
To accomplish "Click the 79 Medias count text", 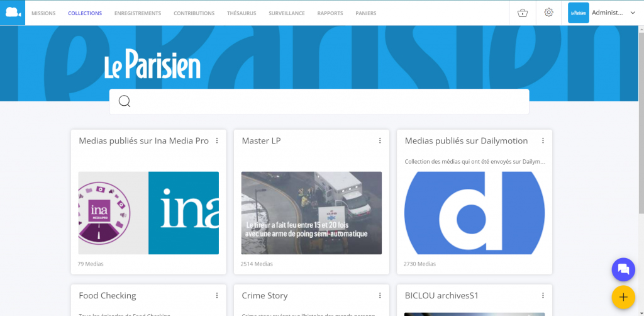I will pos(91,264).
